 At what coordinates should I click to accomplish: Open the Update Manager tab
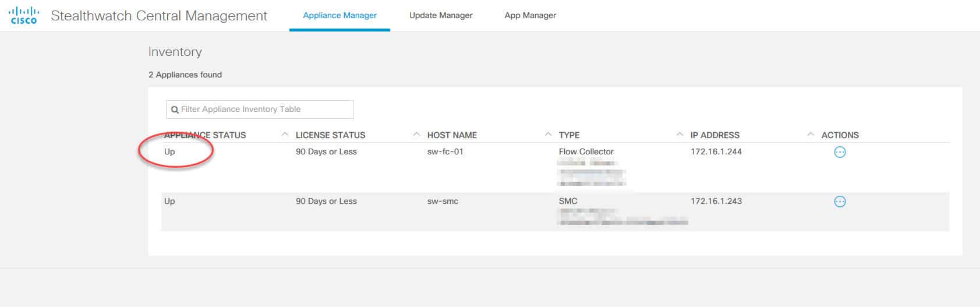coord(441,15)
